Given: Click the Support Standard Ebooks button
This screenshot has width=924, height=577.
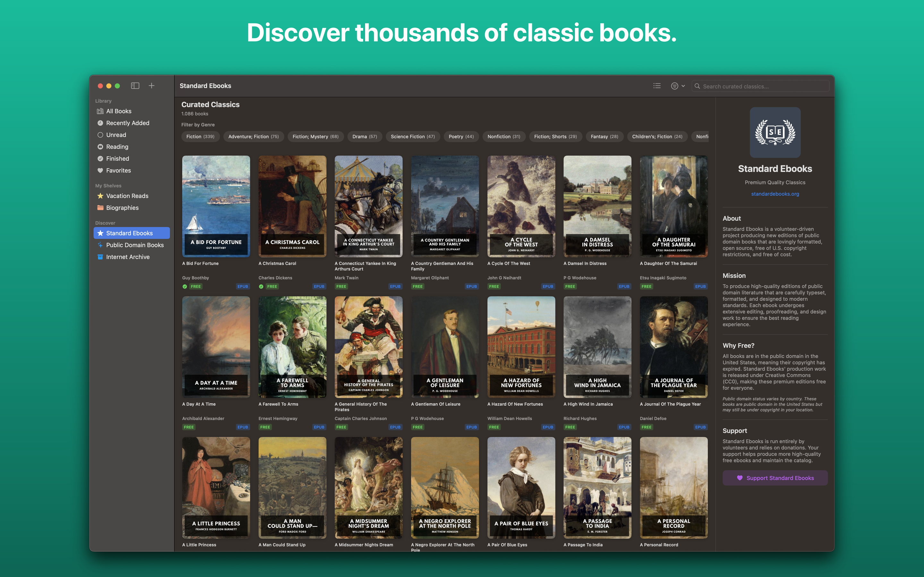Looking at the screenshot, I should click(x=775, y=478).
